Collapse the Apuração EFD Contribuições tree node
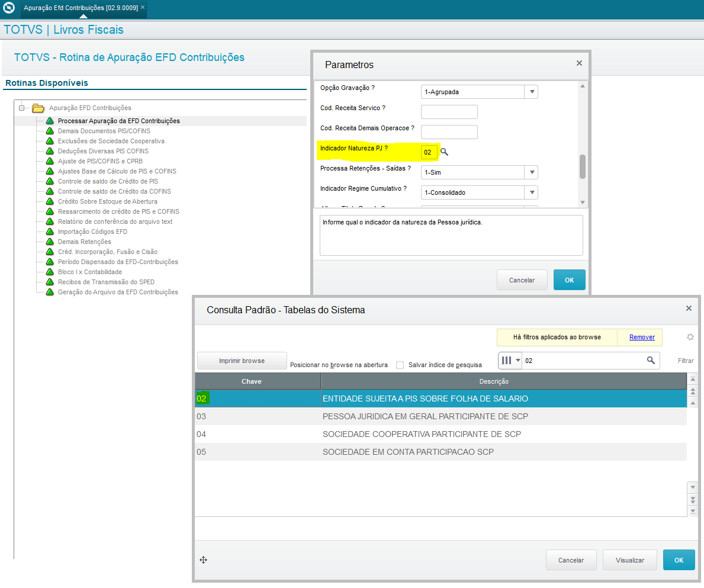This screenshot has height=588, width=704. pyautogui.click(x=21, y=108)
